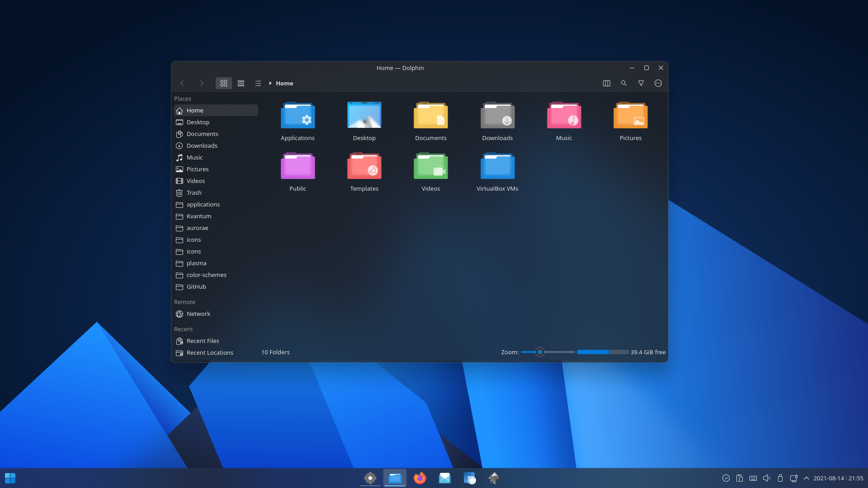Open the Dolphin hamburger menu
The image size is (868, 488).
tap(658, 83)
